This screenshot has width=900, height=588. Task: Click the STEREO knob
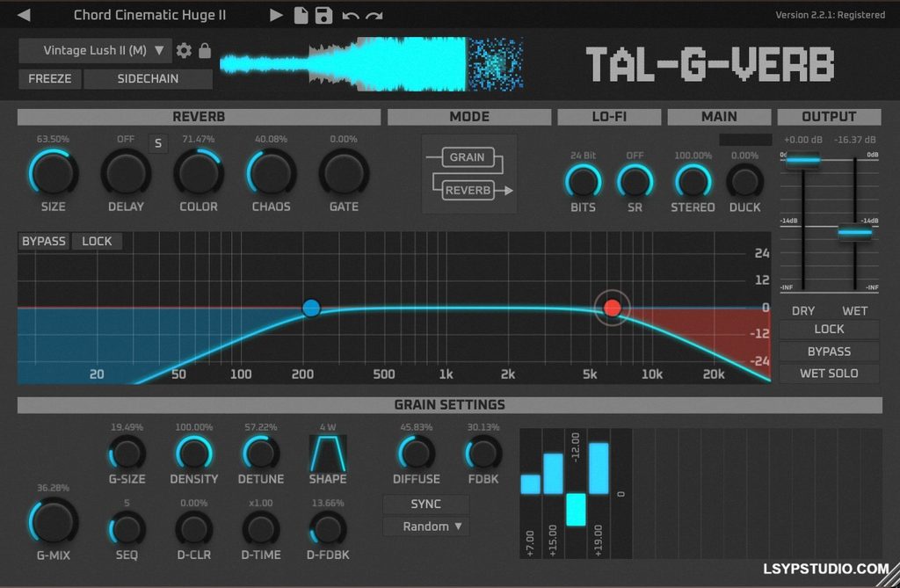click(x=693, y=183)
